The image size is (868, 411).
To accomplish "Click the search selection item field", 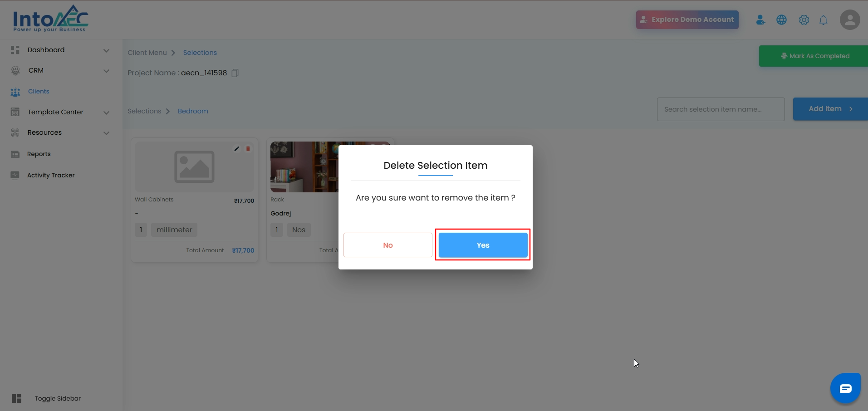I will 720,109.
